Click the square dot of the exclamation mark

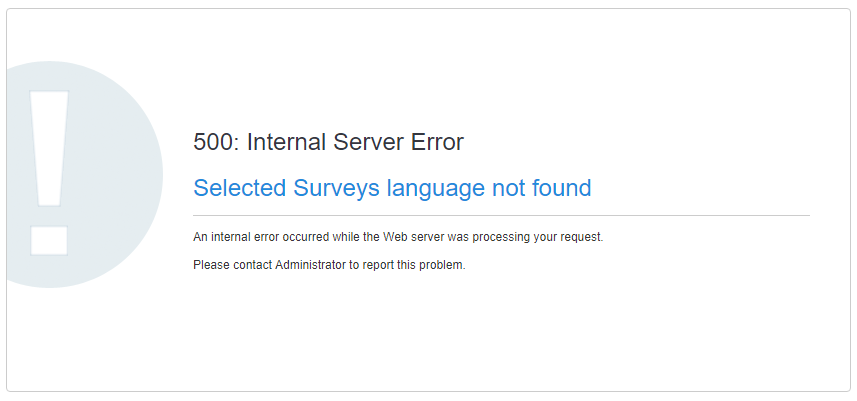click(49, 240)
